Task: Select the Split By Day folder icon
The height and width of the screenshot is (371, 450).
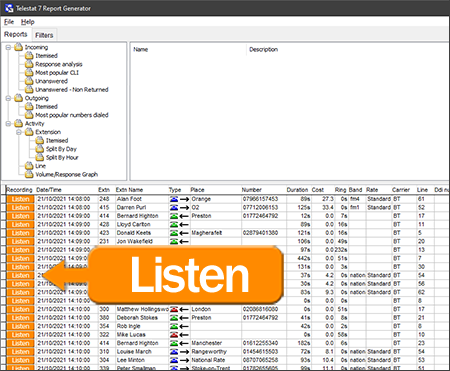Action: point(40,149)
